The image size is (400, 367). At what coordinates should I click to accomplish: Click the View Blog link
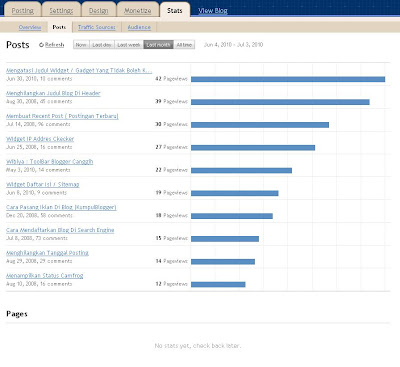point(213,11)
